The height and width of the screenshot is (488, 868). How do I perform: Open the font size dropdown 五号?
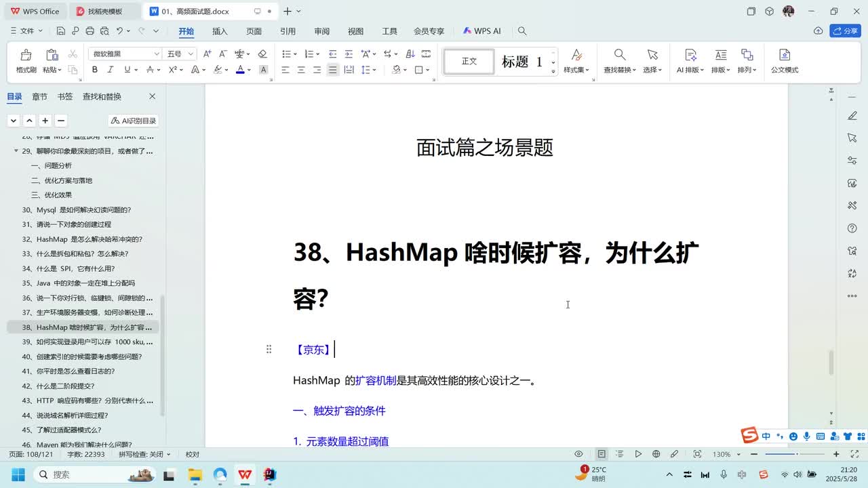click(191, 54)
